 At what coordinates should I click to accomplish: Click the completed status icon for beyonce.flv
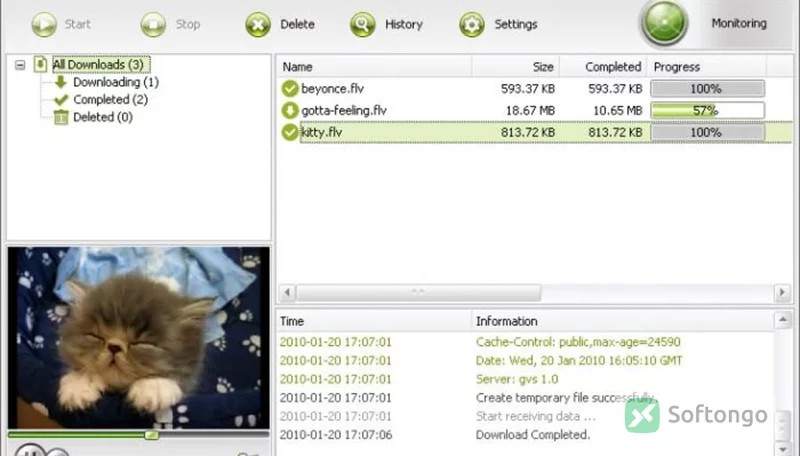pyautogui.click(x=290, y=88)
